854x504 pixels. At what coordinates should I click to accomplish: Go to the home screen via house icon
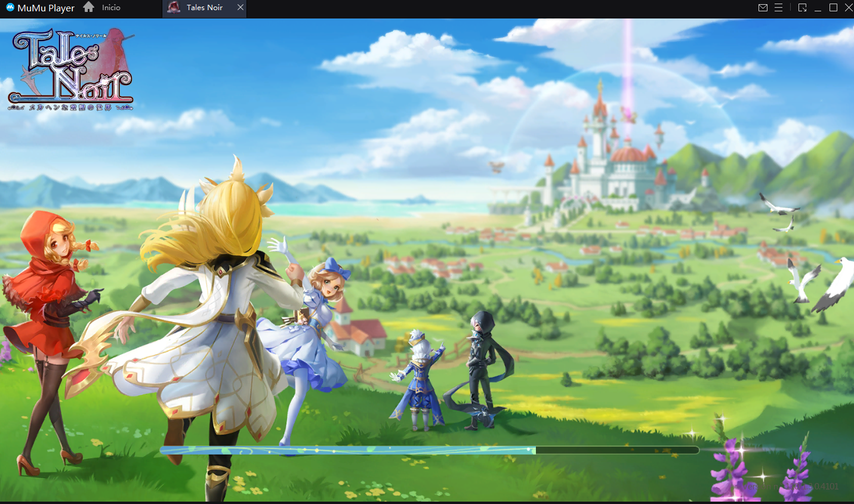(89, 7)
